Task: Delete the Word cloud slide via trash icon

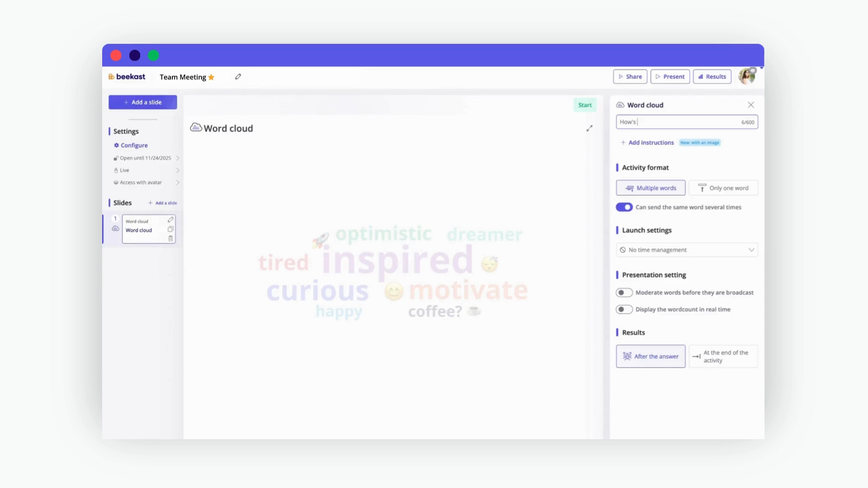Action: pos(170,239)
